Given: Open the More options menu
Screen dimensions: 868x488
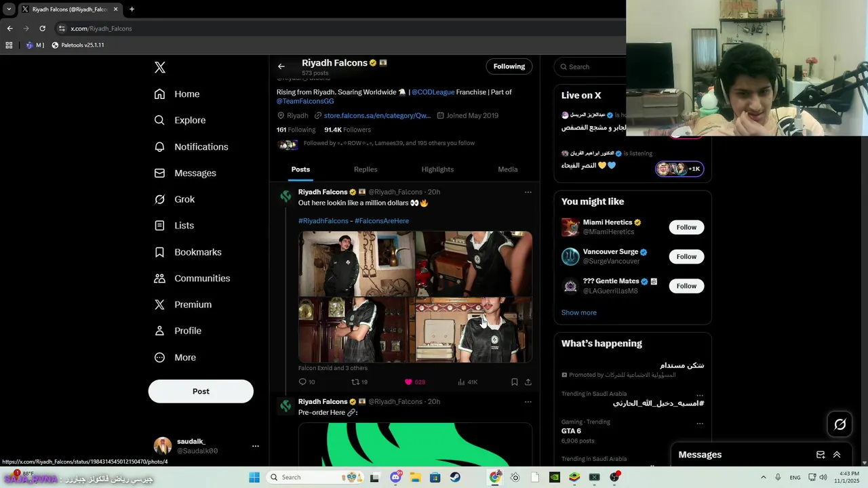Looking at the screenshot, I should point(175,357).
